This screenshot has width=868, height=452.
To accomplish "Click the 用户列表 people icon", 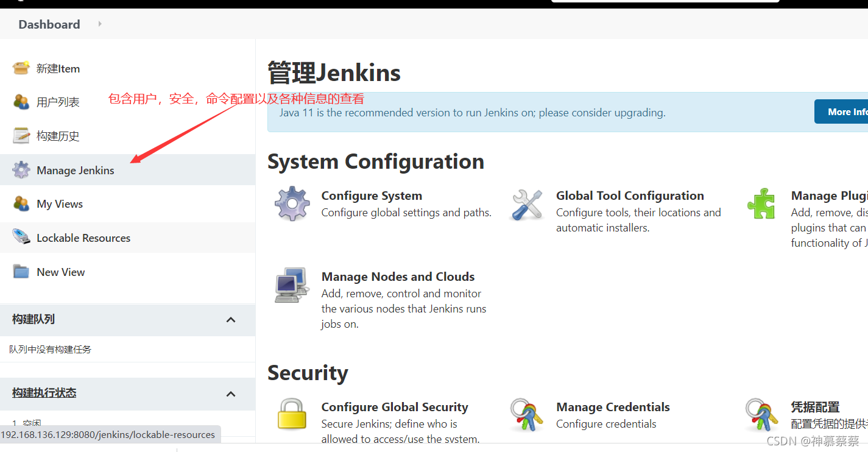I will [x=21, y=102].
